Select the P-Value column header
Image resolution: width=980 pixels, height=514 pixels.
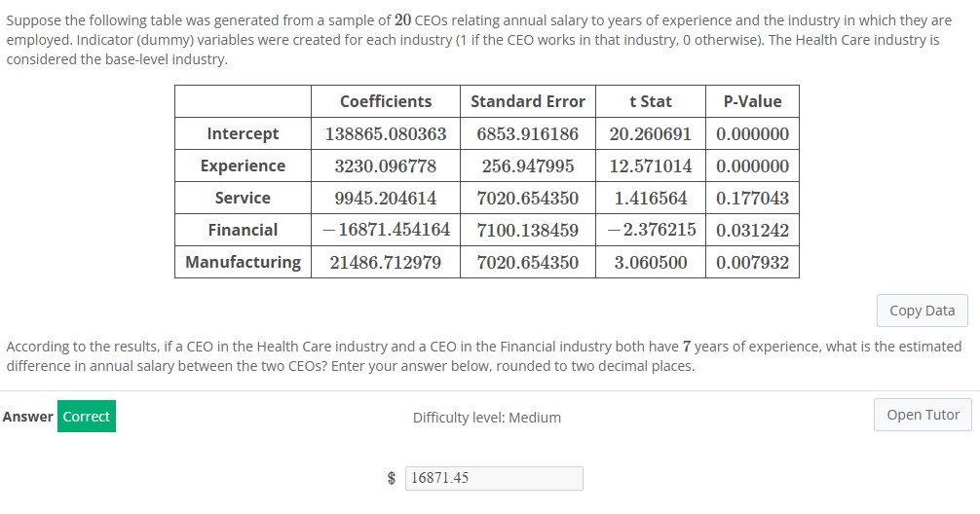click(752, 101)
